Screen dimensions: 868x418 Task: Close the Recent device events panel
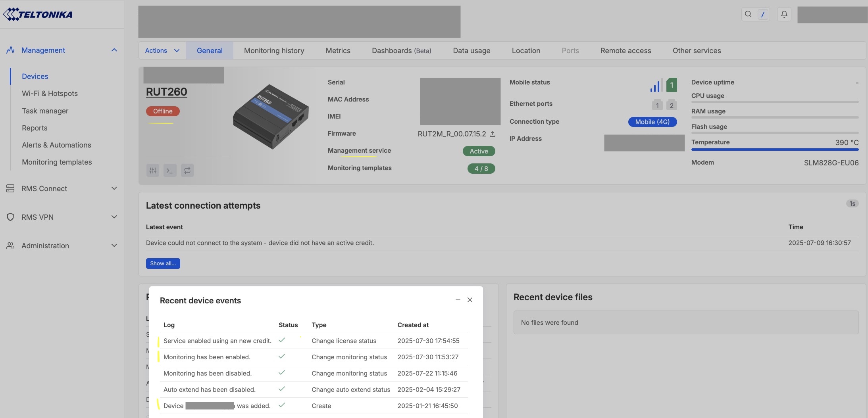point(470,300)
